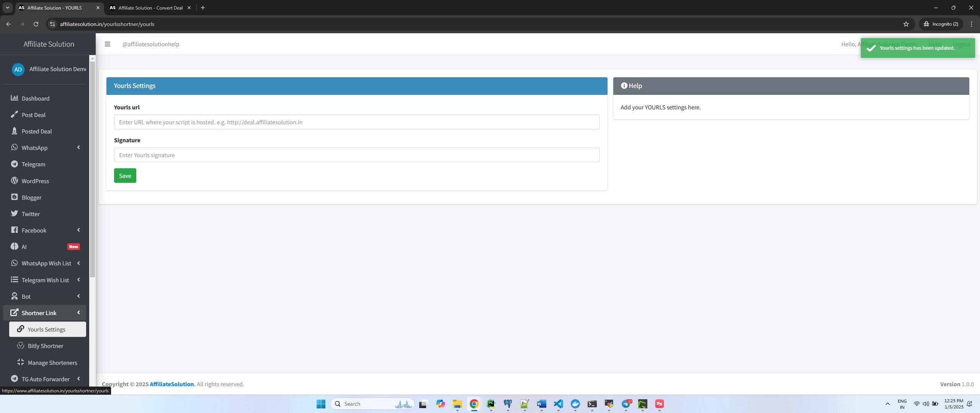Click the Shortner Link external-link icon
980x413 pixels.
coord(14,312)
